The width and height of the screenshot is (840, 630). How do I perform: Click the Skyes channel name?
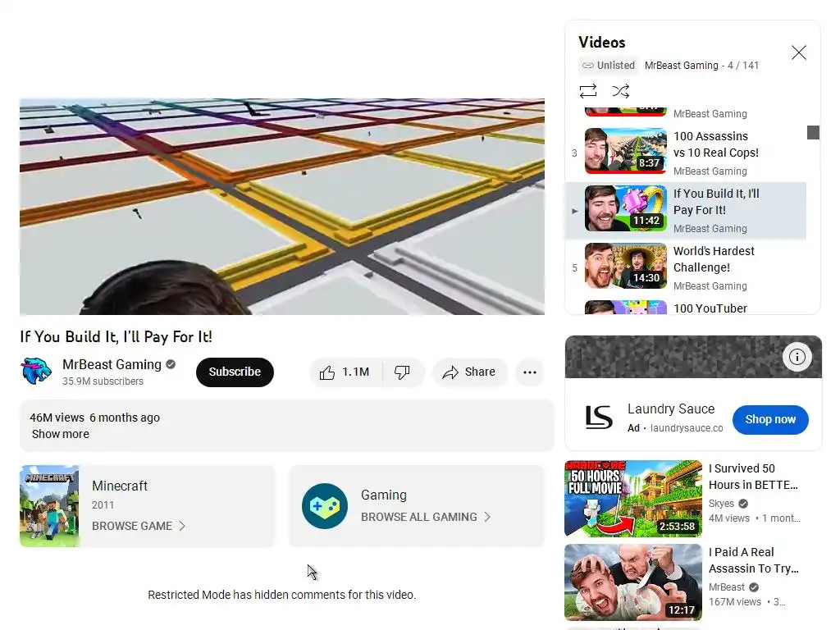[721, 504]
